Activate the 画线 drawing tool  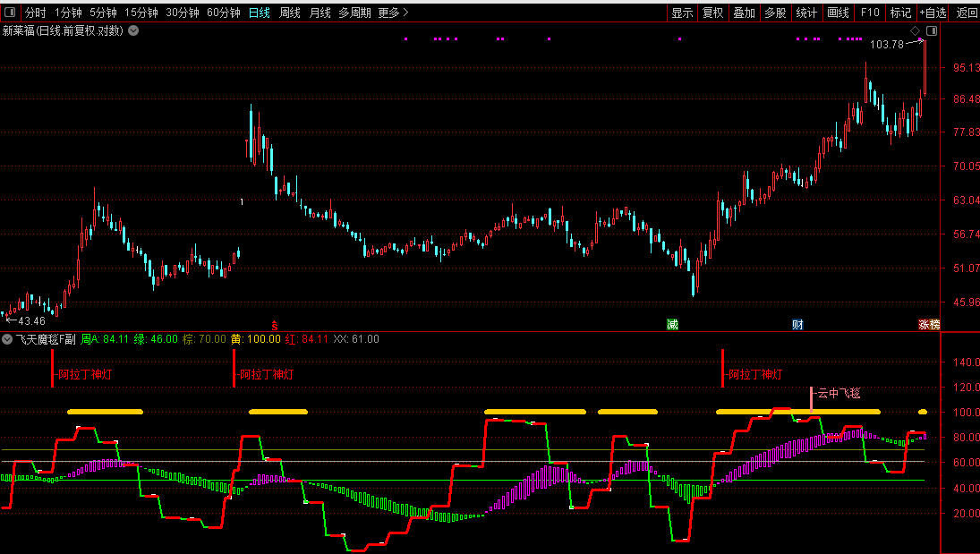tap(838, 13)
